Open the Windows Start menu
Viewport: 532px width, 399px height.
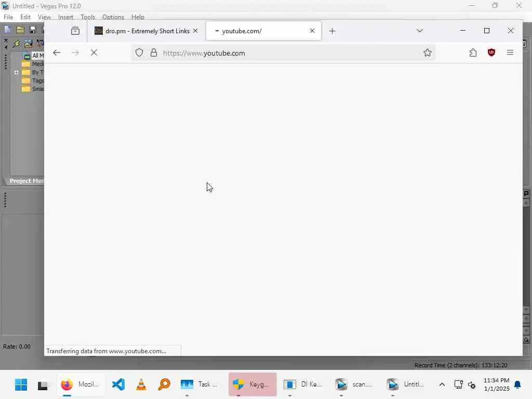[x=21, y=384]
